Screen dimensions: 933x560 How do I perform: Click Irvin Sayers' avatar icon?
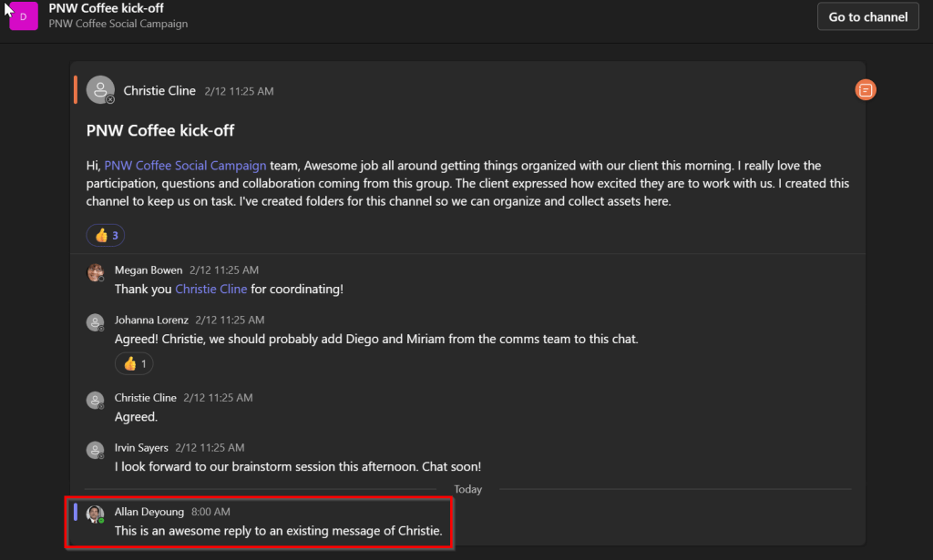click(x=95, y=450)
